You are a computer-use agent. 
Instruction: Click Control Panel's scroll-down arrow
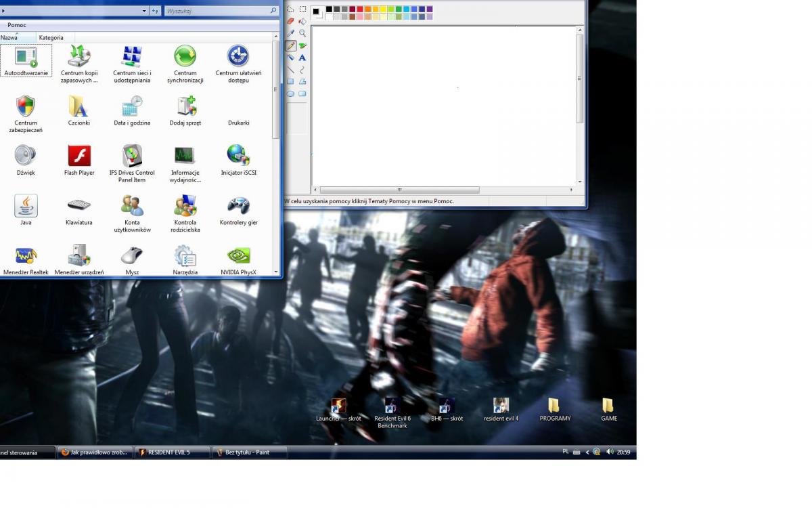275,272
